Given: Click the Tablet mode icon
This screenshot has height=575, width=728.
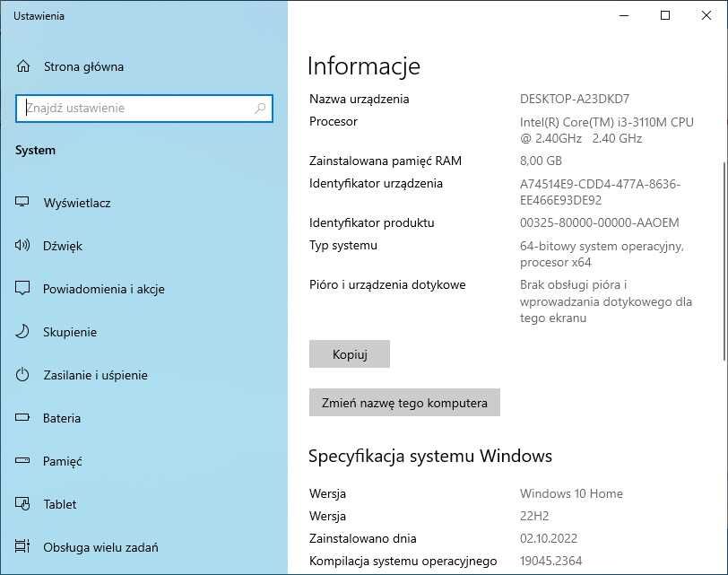Looking at the screenshot, I should click(x=22, y=503).
